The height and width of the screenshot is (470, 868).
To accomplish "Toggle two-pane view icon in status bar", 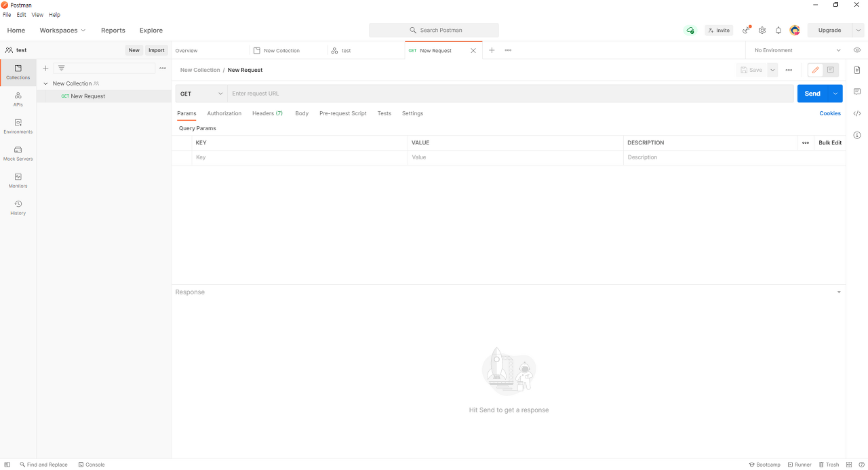I will (850, 465).
